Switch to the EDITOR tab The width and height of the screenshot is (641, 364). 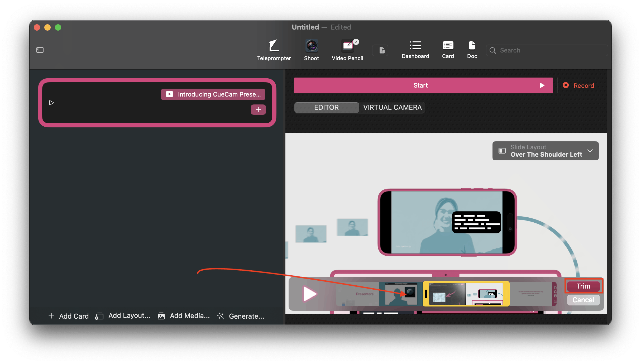[x=326, y=107]
